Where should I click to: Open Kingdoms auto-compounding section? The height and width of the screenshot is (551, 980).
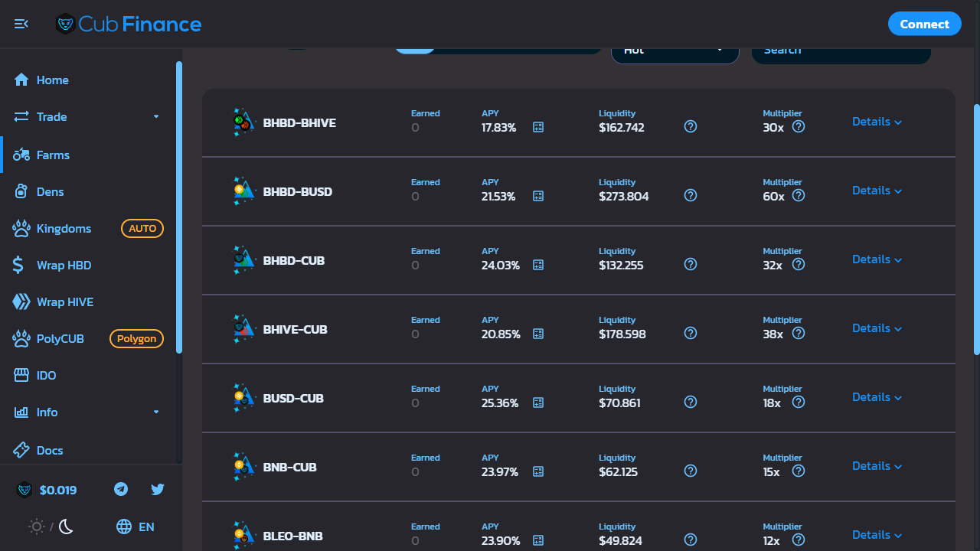click(x=88, y=229)
